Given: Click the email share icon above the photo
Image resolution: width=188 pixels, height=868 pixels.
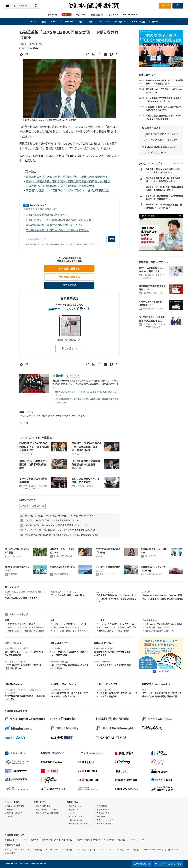Looking at the screenshot, I should (94, 54).
